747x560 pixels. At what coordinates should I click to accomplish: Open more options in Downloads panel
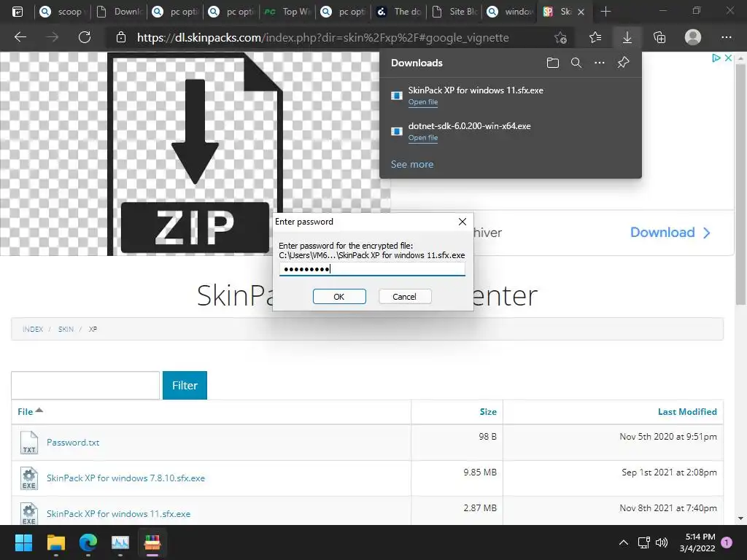pos(600,63)
